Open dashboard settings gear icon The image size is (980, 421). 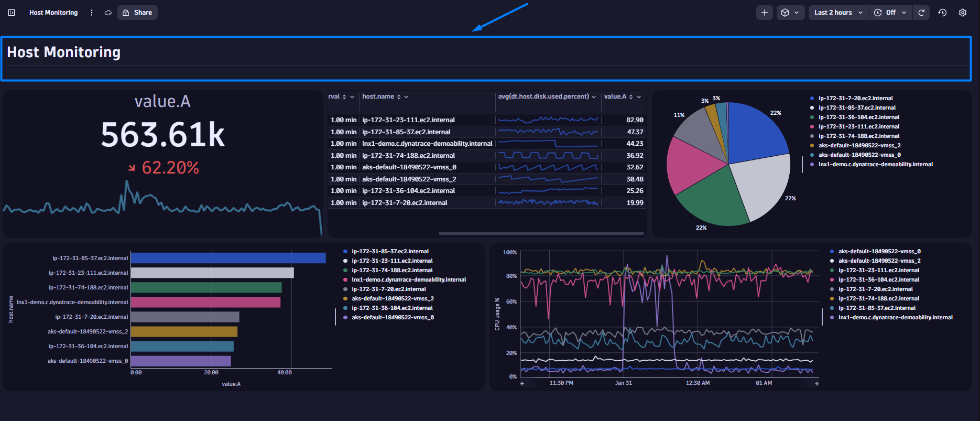pos(963,13)
